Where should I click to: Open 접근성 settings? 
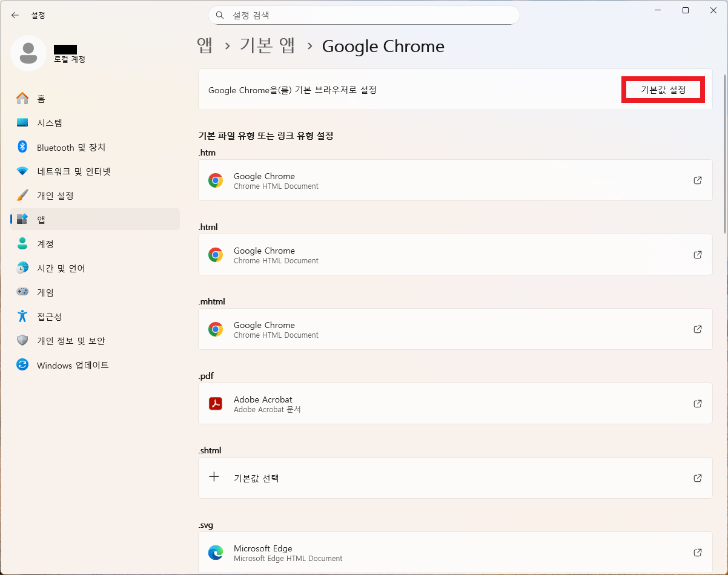coord(95,316)
